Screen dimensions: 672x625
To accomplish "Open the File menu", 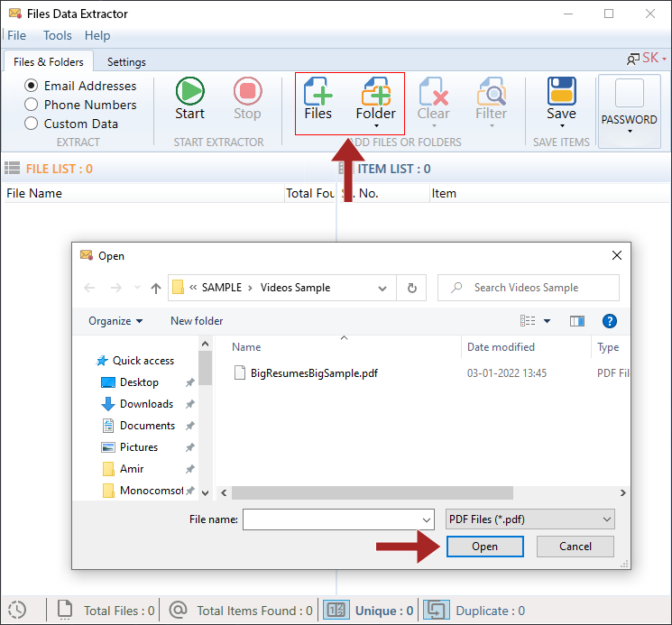I will [x=17, y=35].
